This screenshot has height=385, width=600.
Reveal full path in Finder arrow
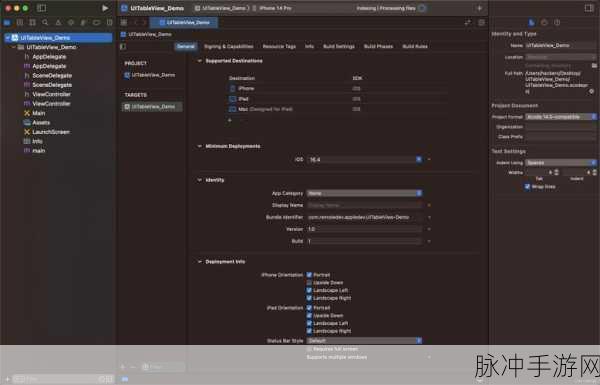click(592, 91)
